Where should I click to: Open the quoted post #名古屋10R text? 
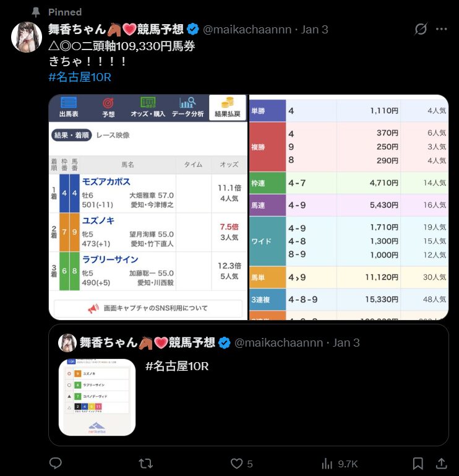[x=177, y=366]
